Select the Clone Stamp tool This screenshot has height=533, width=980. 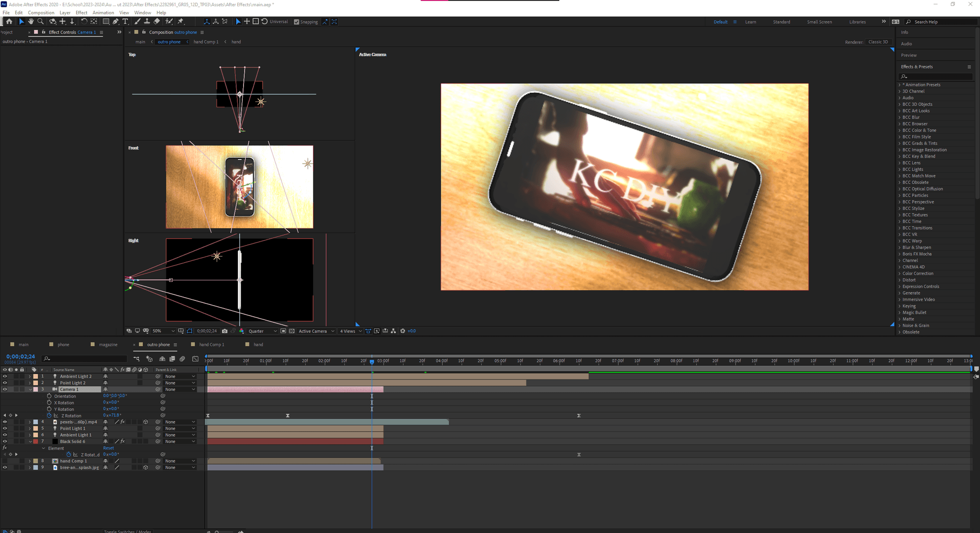pyautogui.click(x=147, y=22)
